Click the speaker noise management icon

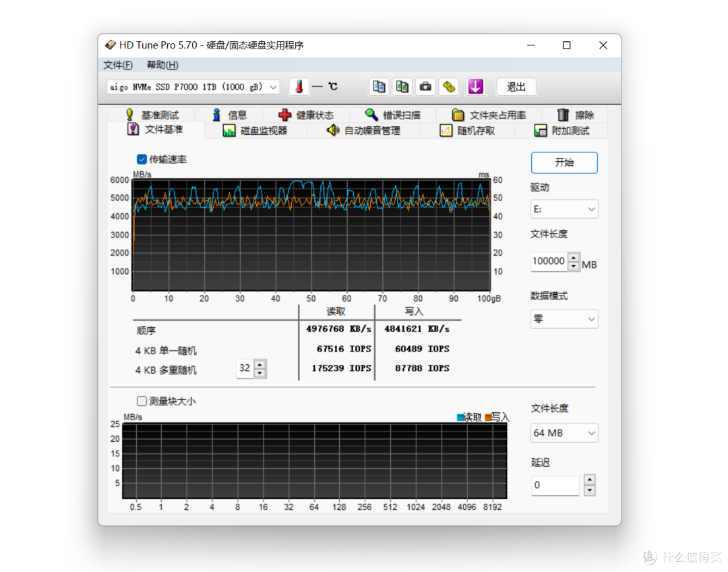click(333, 131)
